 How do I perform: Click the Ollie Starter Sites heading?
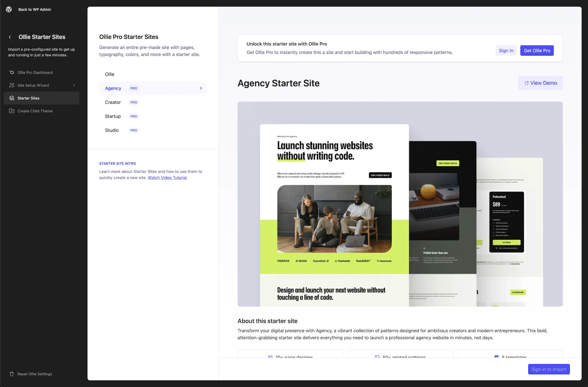click(42, 37)
